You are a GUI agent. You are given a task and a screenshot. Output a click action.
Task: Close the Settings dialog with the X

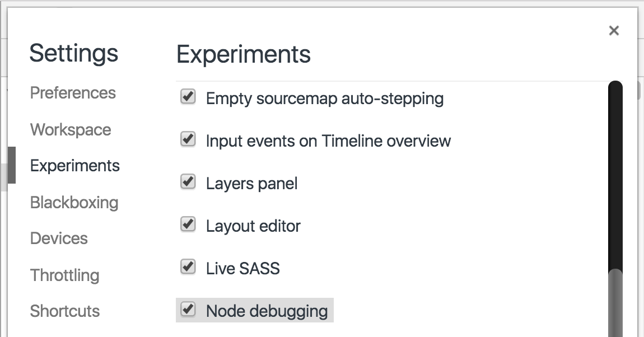point(614,30)
